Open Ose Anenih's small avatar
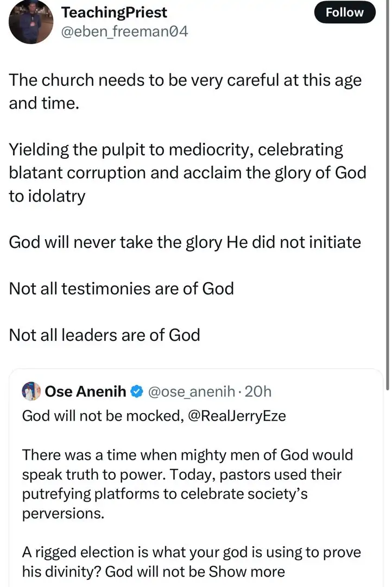The height and width of the screenshot is (587, 392). [30, 391]
